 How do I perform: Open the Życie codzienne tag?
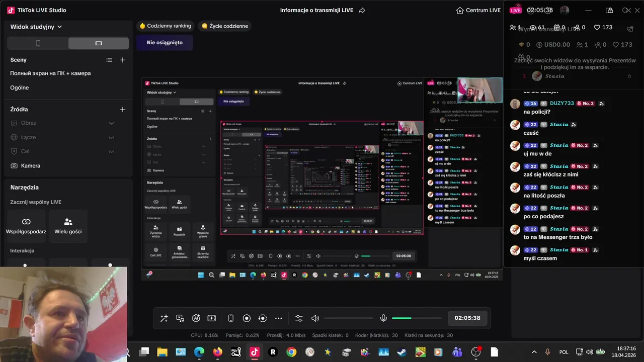(x=225, y=26)
